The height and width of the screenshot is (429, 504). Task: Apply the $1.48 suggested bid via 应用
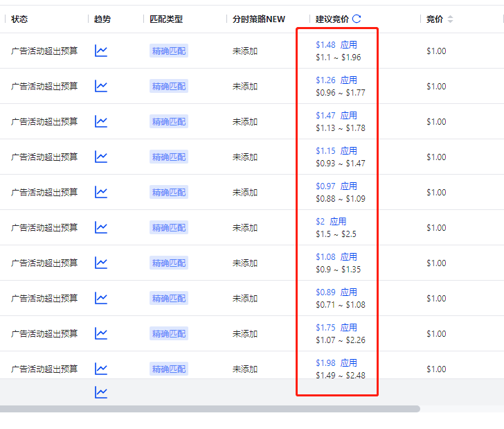click(349, 45)
